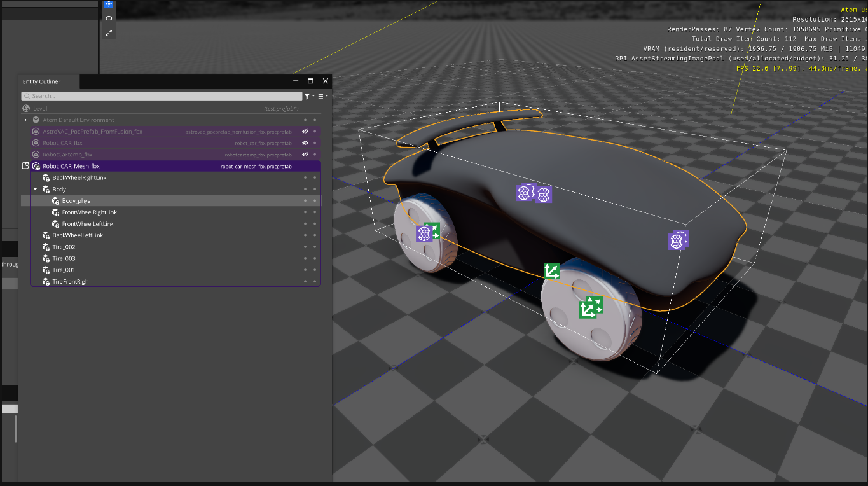Toggle visibility of RobotCartemp_fbx
Viewport: 868px width, 486px height.
click(x=305, y=155)
